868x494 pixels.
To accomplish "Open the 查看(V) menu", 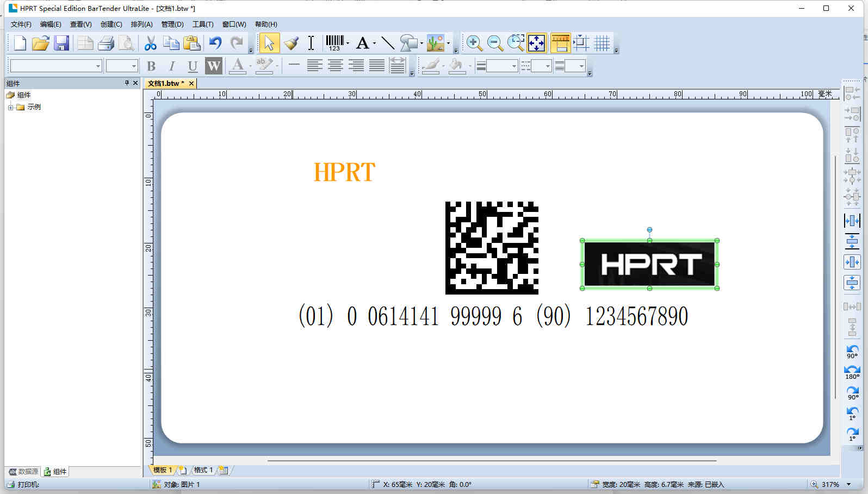I will [80, 24].
